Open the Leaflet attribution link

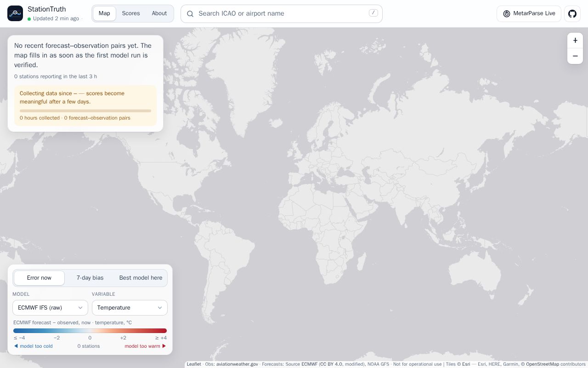point(194,364)
